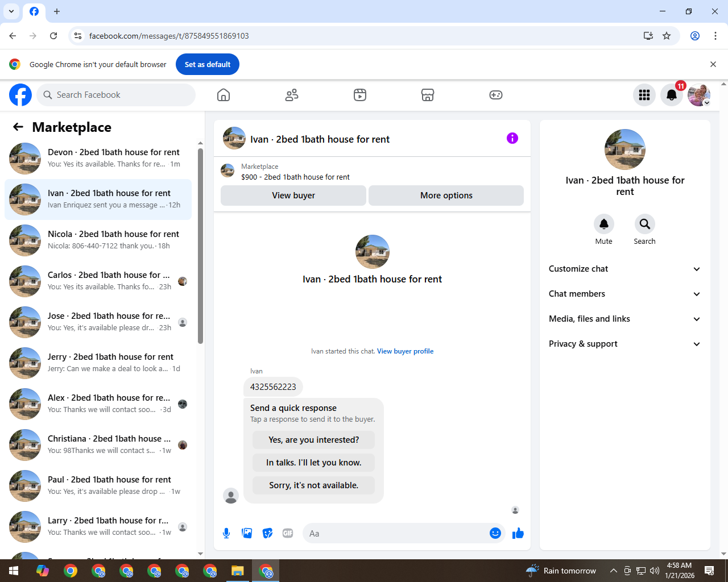Open the Larry 2bed 1bath conversation
Image resolution: width=728 pixels, height=582 pixels.
tap(98, 527)
